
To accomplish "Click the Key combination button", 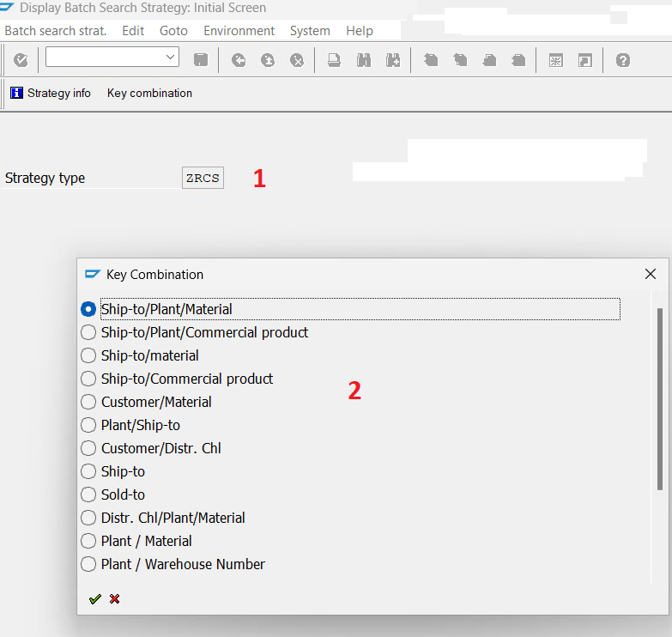I will coord(149,93).
